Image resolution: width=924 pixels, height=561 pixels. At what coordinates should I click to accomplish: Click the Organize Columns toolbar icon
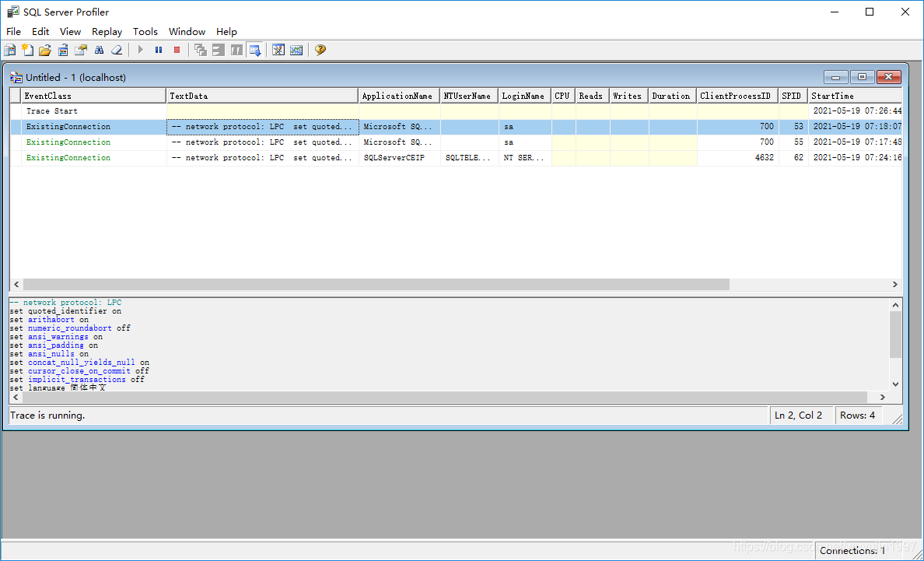201,50
